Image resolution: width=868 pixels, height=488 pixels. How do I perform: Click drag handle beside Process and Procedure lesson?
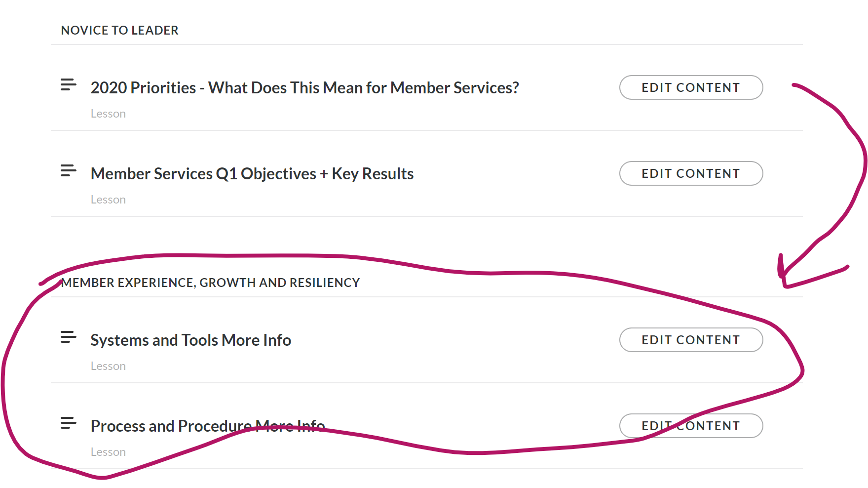pyautogui.click(x=68, y=423)
